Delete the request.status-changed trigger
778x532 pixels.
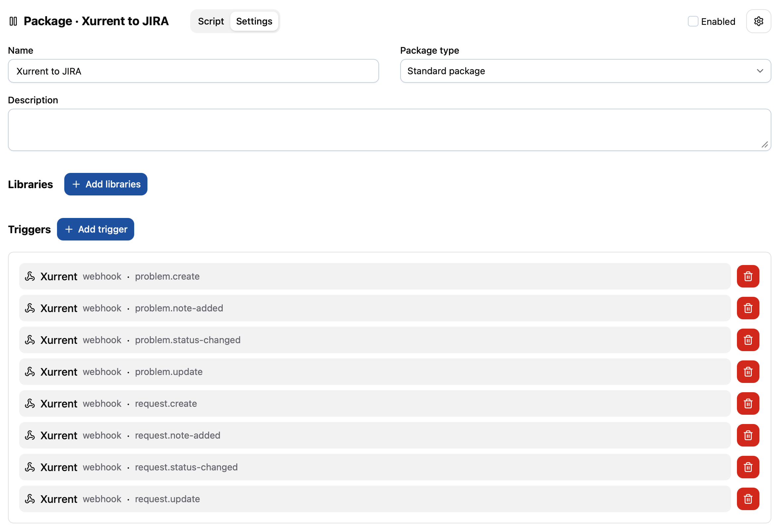point(748,467)
